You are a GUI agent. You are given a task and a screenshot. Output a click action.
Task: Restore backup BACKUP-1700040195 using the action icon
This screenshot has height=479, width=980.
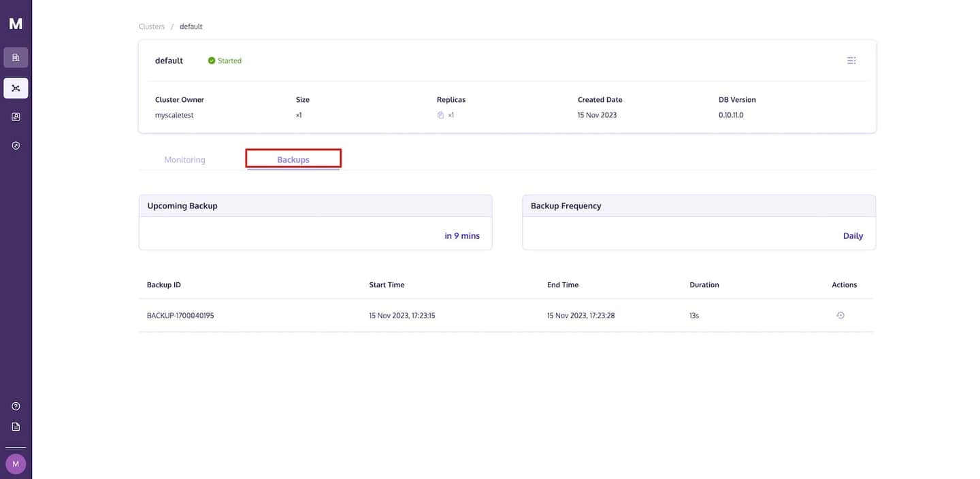coord(840,315)
